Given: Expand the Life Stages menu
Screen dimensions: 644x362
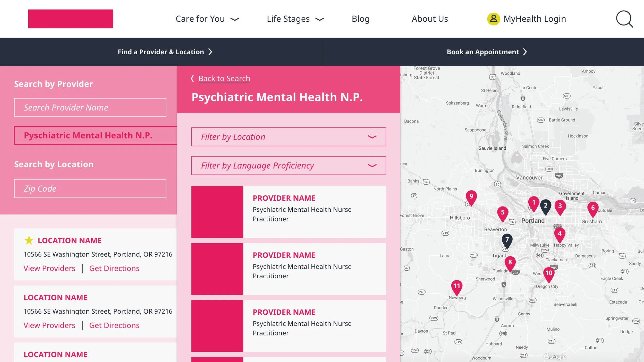Looking at the screenshot, I should coord(295,19).
